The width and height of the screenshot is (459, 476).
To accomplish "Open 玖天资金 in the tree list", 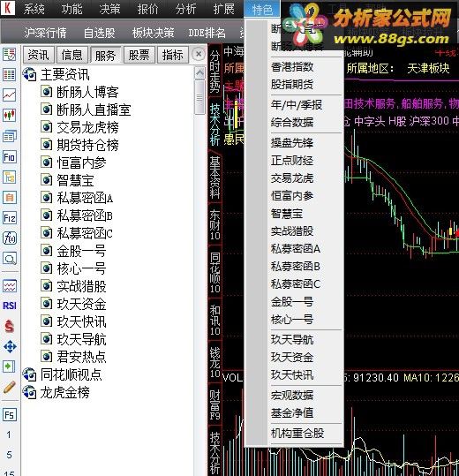I will (81, 304).
